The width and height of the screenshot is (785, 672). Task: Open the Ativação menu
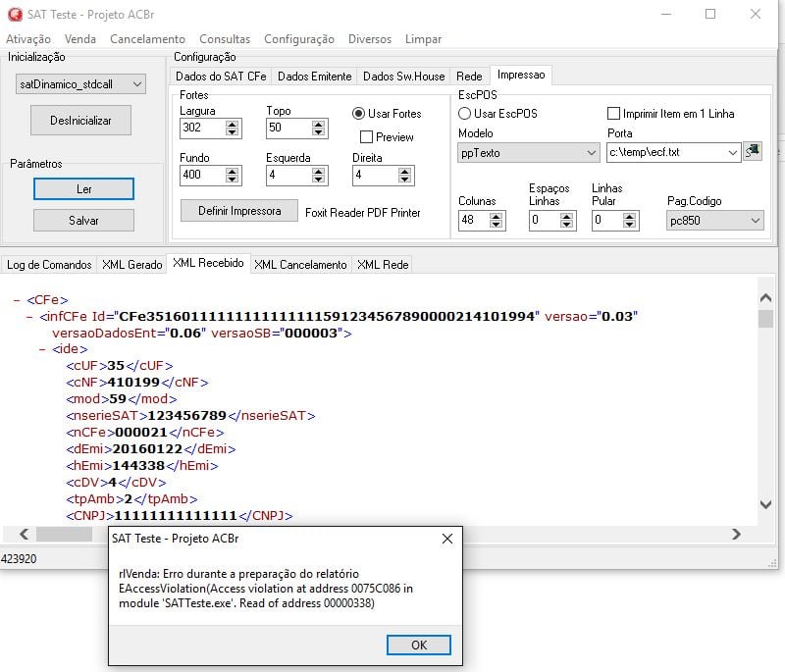pos(28,39)
